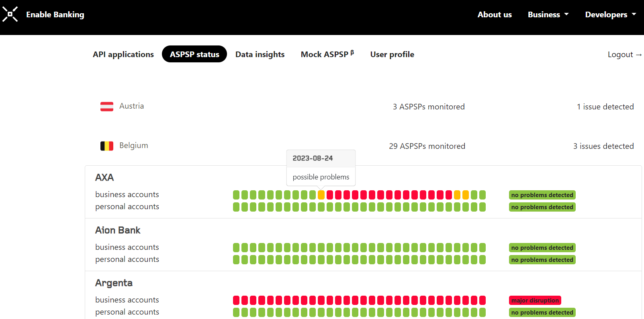Select the AXA bank heading
The image size is (644, 319).
pos(104,177)
